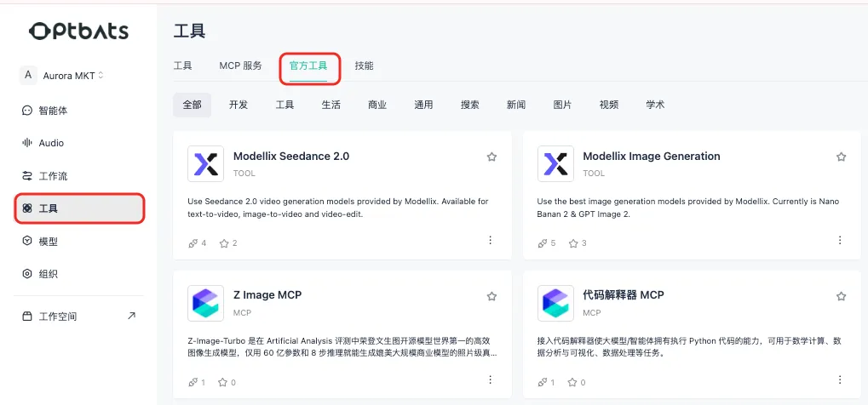Click the Modellix Image Generation logo icon
Image resolution: width=868 pixels, height=405 pixels.
(x=555, y=163)
